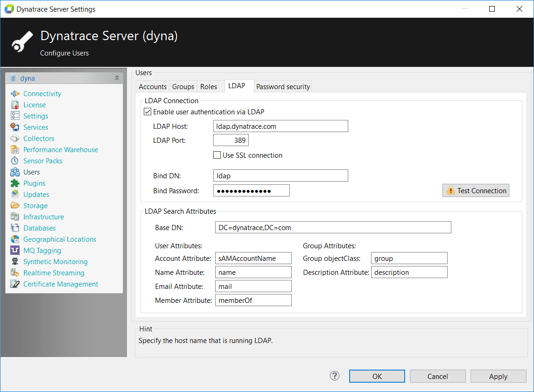Click the Apply button
The image size is (534, 392).
pyautogui.click(x=498, y=376)
